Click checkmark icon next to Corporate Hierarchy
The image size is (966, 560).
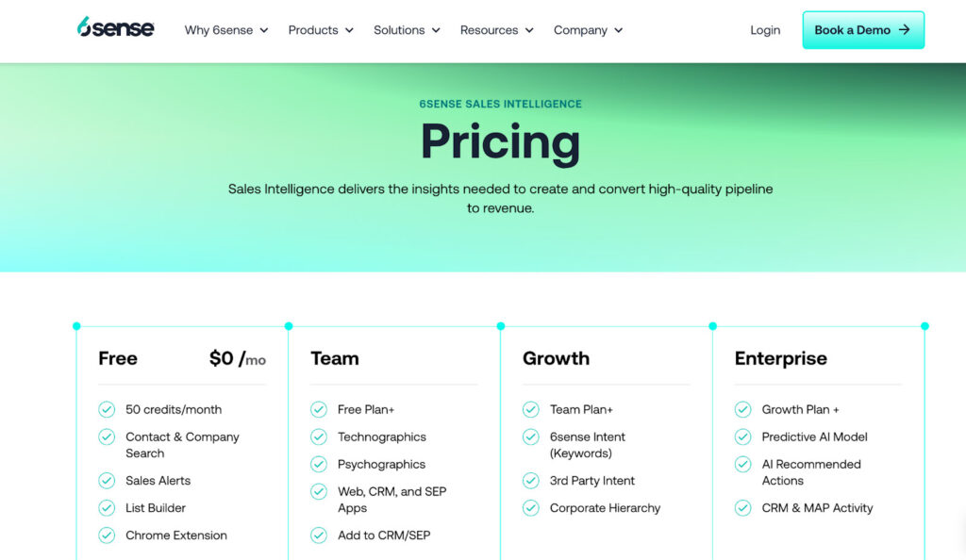[x=531, y=508]
